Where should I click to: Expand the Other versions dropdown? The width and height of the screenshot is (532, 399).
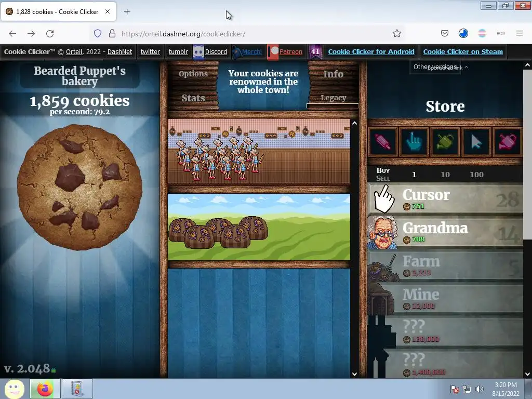[435, 67]
